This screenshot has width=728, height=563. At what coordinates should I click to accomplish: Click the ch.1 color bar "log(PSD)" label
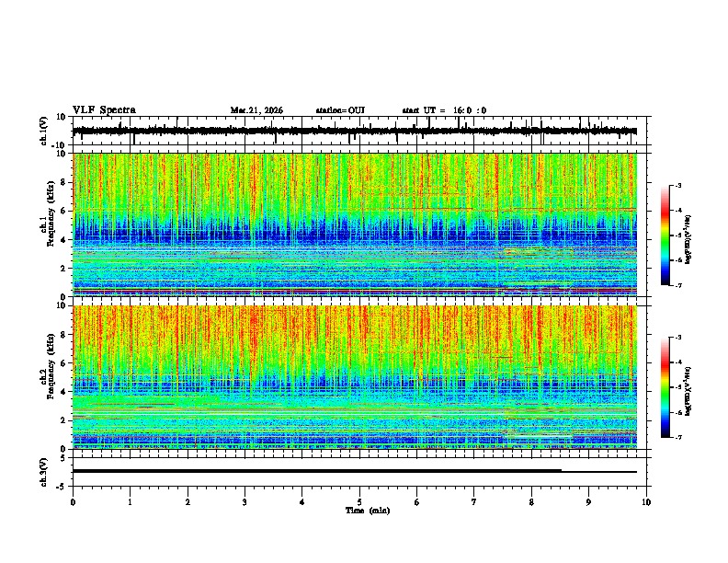point(688,240)
